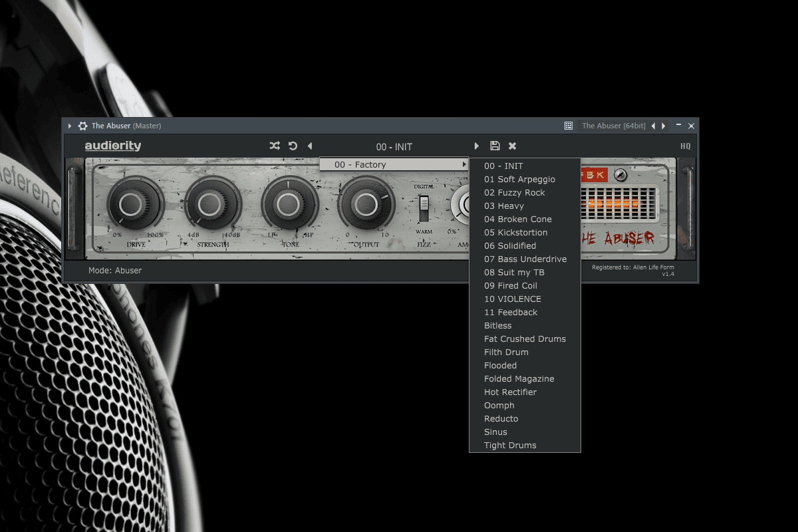Viewport: 798px width, 532px height.
Task: Click the Mode: Abuser label
Action: [x=115, y=271]
